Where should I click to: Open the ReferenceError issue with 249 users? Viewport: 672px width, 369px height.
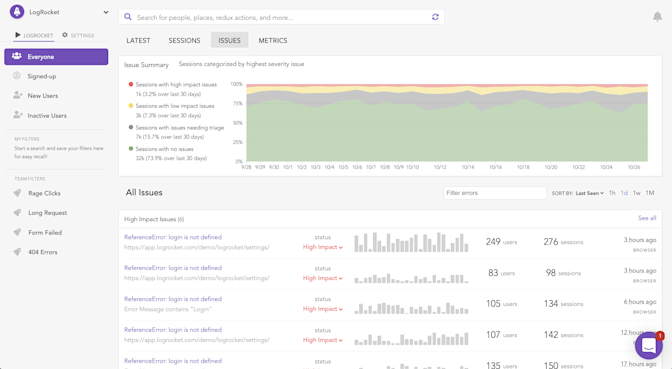coord(173,237)
